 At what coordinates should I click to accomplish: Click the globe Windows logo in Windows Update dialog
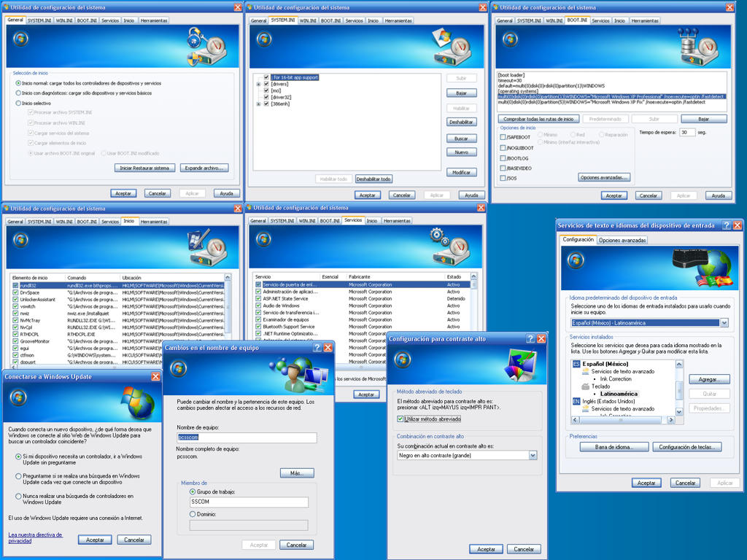coord(138,402)
